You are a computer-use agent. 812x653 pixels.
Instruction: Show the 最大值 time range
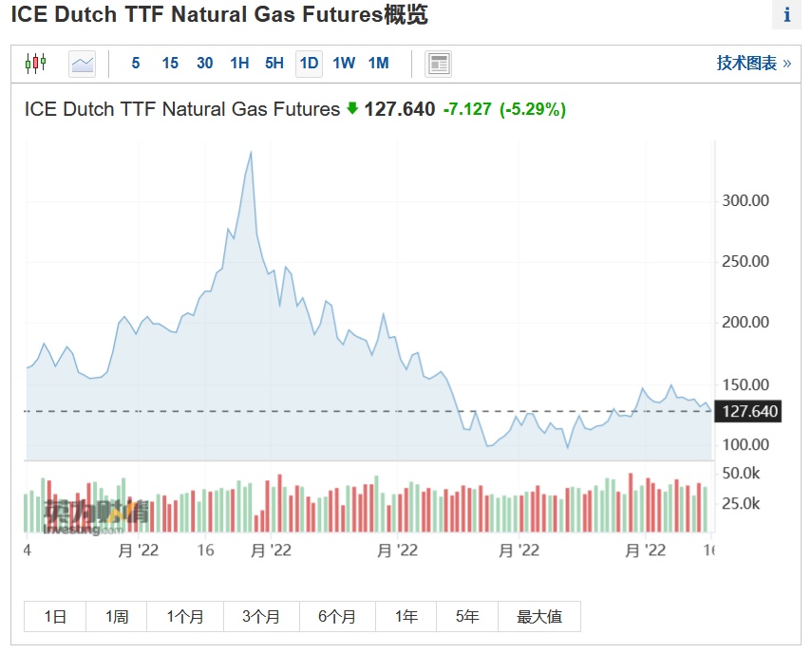(x=539, y=616)
